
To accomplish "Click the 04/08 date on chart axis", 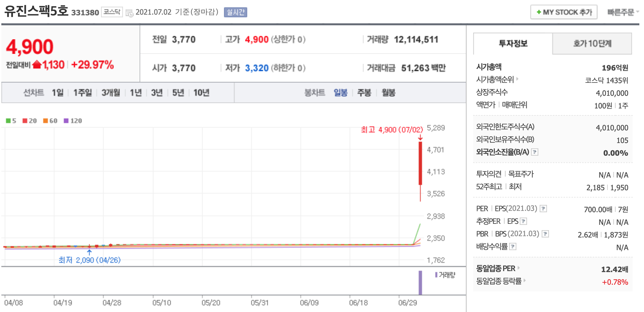I will click(x=14, y=303).
